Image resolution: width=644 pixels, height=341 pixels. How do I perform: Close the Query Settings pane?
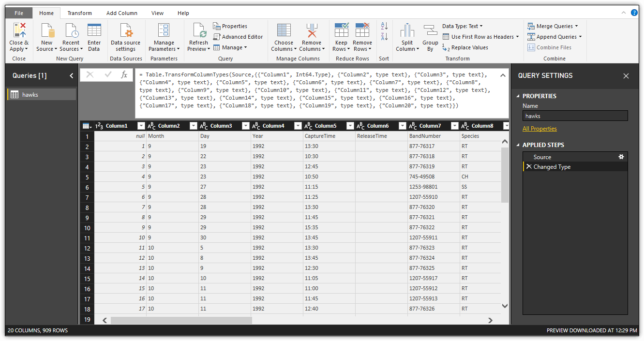point(626,76)
